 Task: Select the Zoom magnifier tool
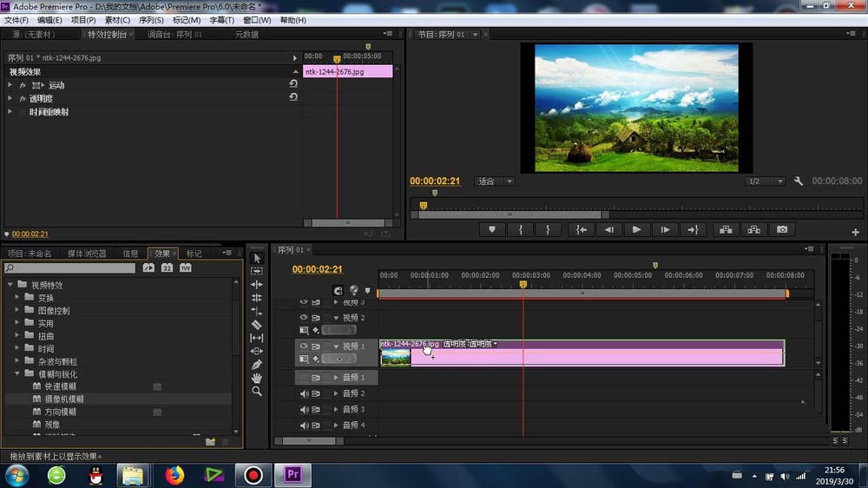coord(257,392)
